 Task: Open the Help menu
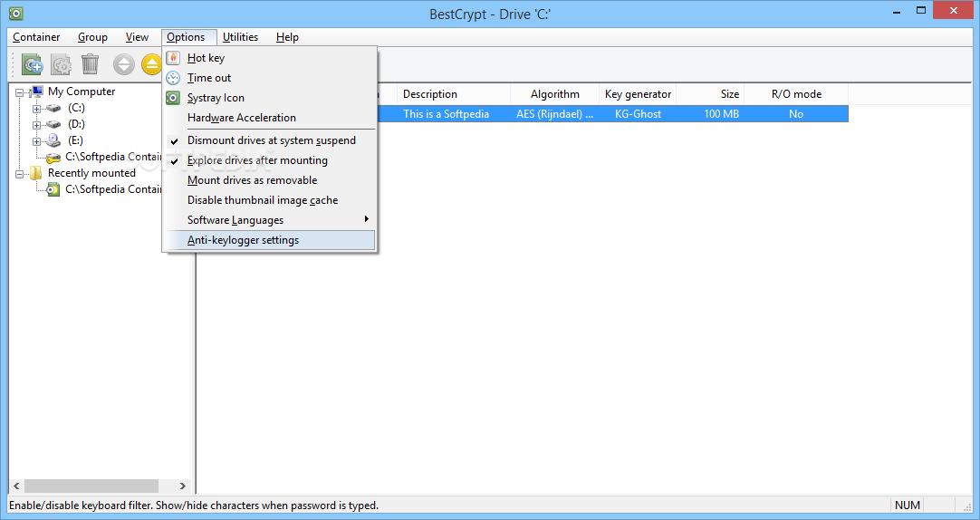pyautogui.click(x=287, y=37)
